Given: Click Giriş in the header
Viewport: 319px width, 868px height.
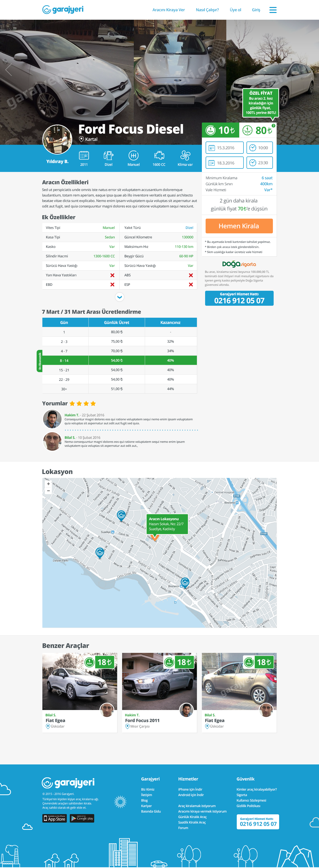Looking at the screenshot, I should point(256,10).
